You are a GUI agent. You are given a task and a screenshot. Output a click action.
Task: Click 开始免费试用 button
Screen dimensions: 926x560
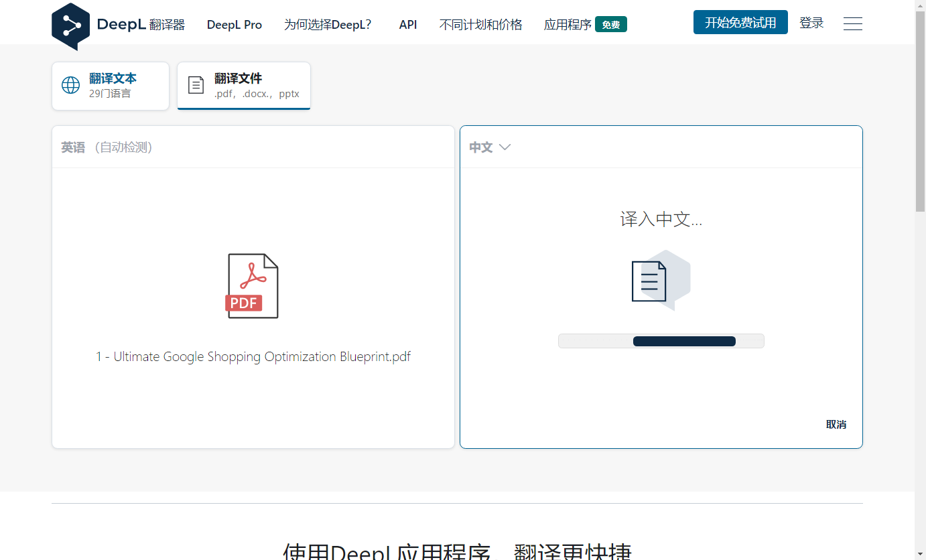[x=740, y=23]
